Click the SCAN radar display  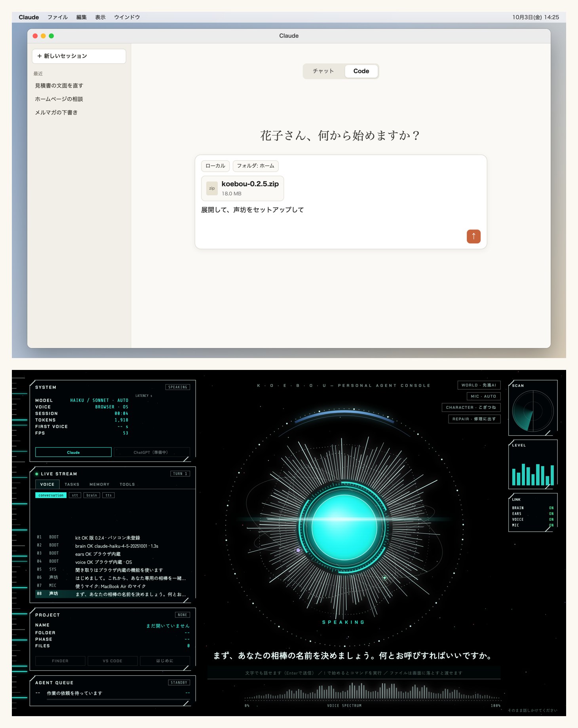pyautogui.click(x=533, y=411)
